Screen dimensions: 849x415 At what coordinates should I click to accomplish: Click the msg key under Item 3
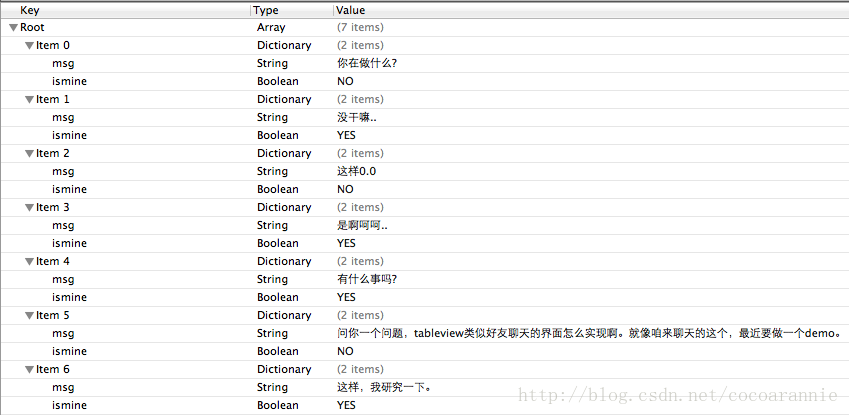[x=63, y=225]
